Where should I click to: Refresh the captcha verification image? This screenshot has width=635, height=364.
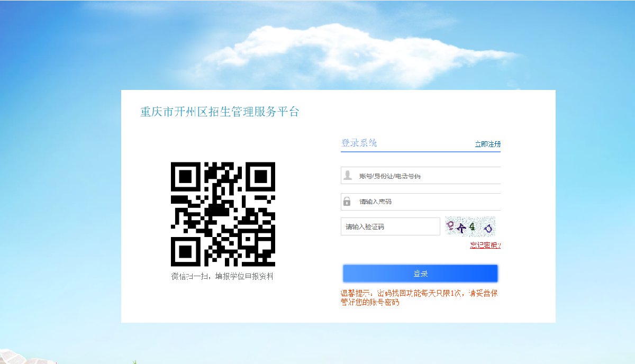(470, 226)
